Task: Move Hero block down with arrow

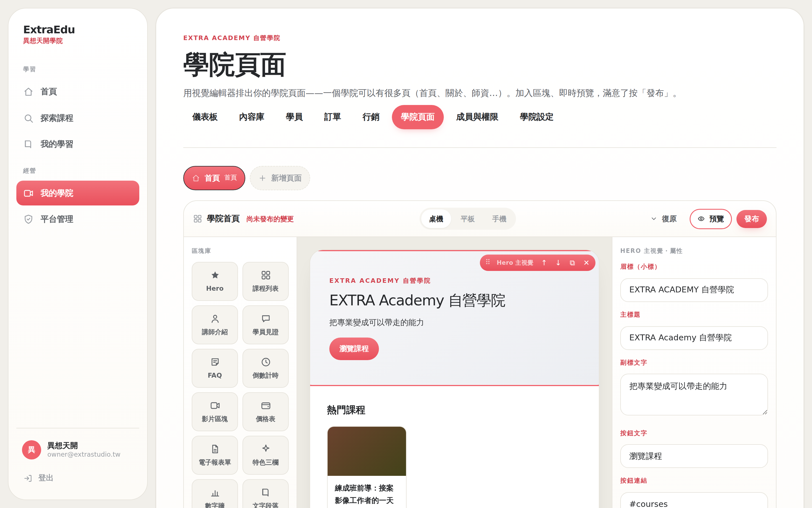Action: [x=558, y=263]
